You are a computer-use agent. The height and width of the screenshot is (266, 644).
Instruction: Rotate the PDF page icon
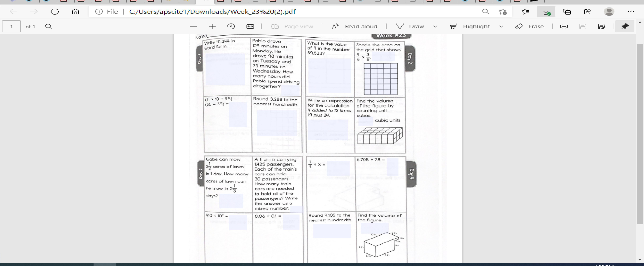[231, 26]
